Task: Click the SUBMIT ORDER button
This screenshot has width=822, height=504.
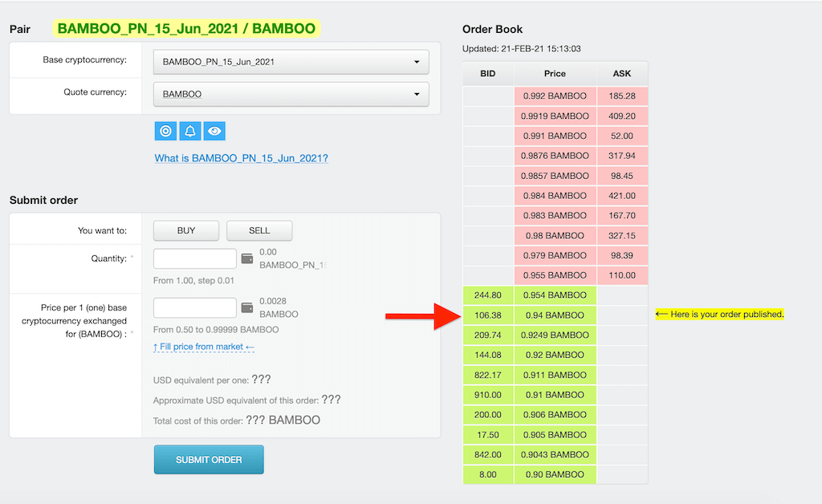Action: (x=209, y=459)
